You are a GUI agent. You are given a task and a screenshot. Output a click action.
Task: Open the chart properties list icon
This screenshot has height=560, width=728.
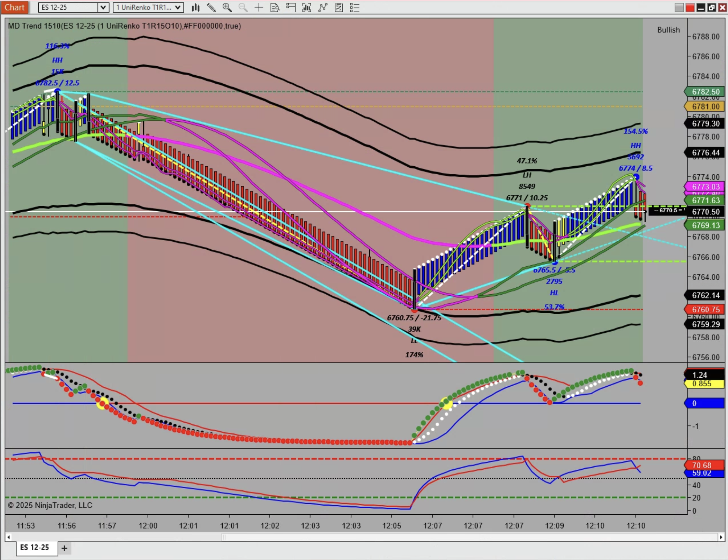[355, 7]
